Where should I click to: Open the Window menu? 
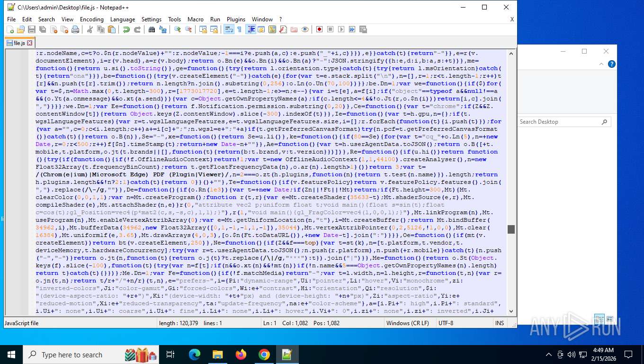coord(262,19)
